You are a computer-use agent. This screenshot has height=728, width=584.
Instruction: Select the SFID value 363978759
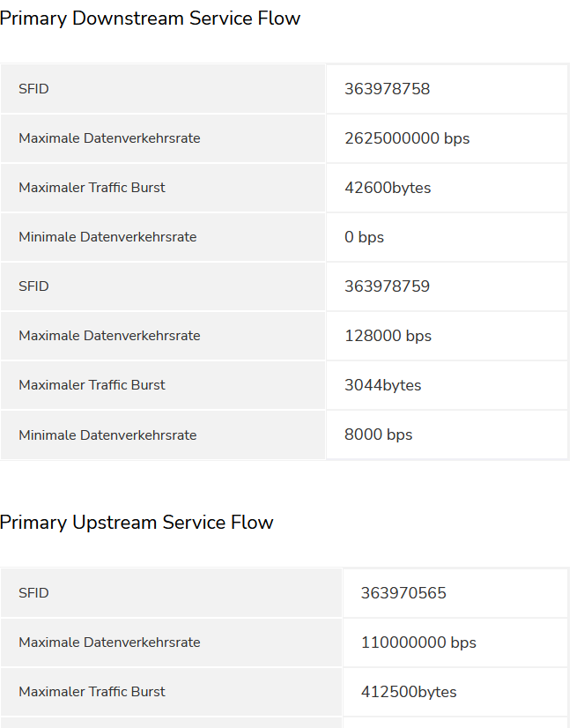tap(387, 286)
